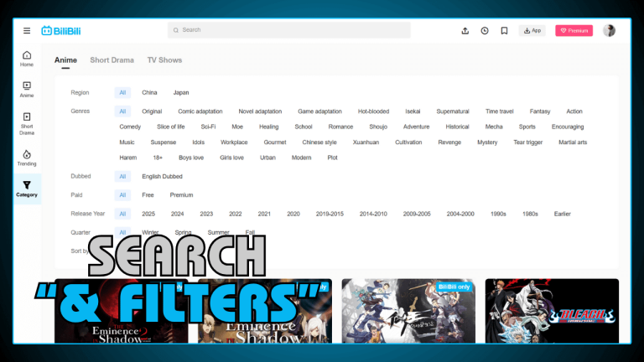Click into the Search field
Image resolution: width=644 pixels, height=362 pixels.
click(288, 30)
